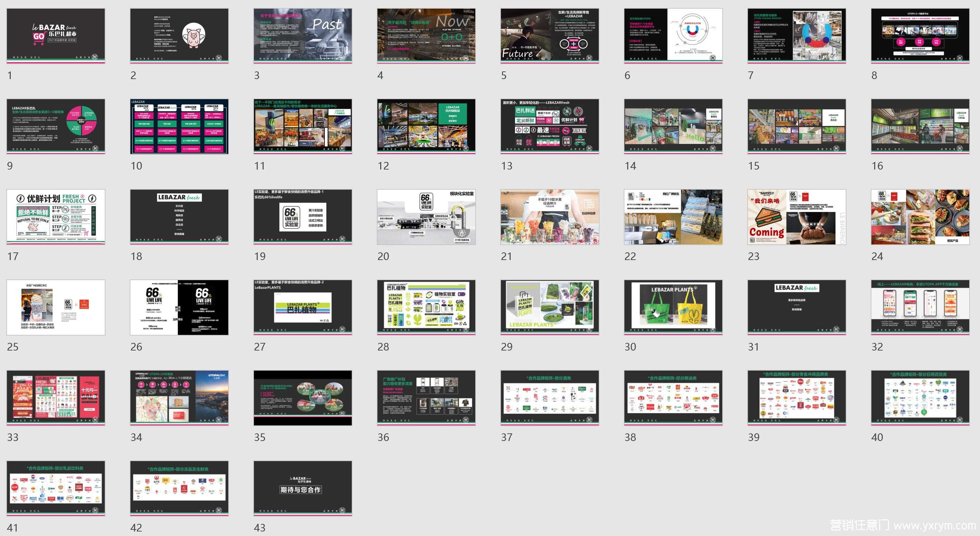Select slide 9 with green pink pie chart
The width and height of the screenshot is (980, 536).
pyautogui.click(x=56, y=126)
